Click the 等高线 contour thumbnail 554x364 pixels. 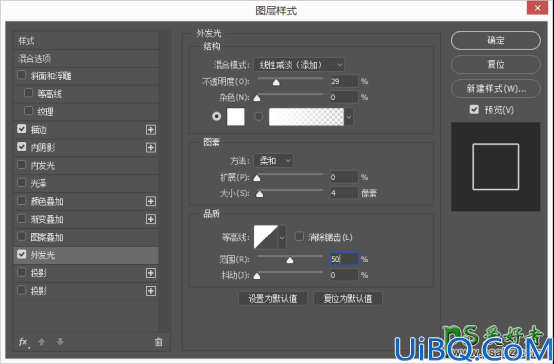(266, 237)
